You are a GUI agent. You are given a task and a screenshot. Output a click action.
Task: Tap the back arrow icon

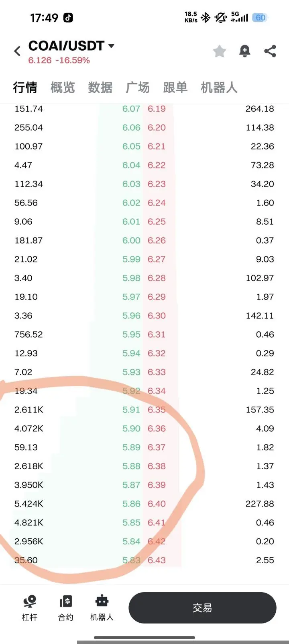click(x=17, y=51)
